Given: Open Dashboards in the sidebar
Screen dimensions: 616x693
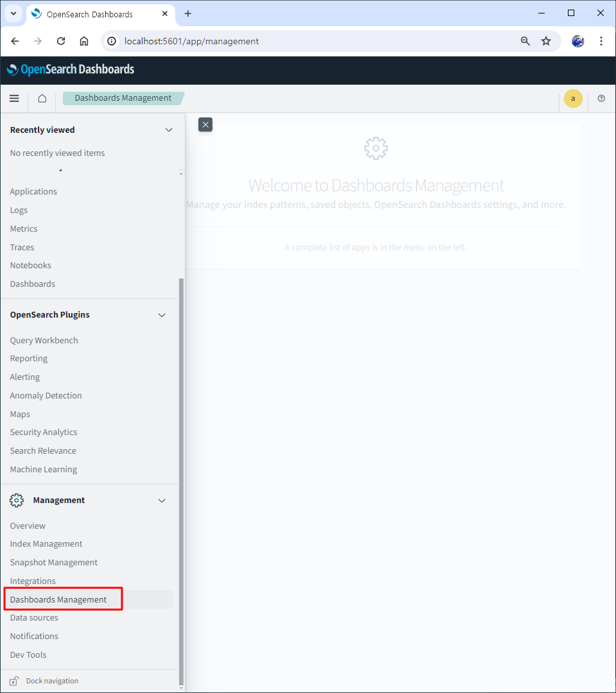Looking at the screenshot, I should pos(33,284).
